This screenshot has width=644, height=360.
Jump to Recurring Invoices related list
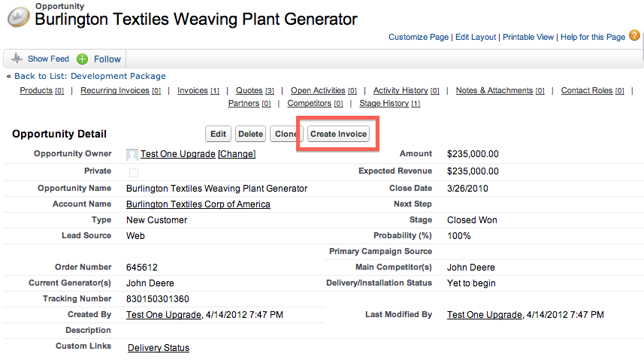pos(115,90)
